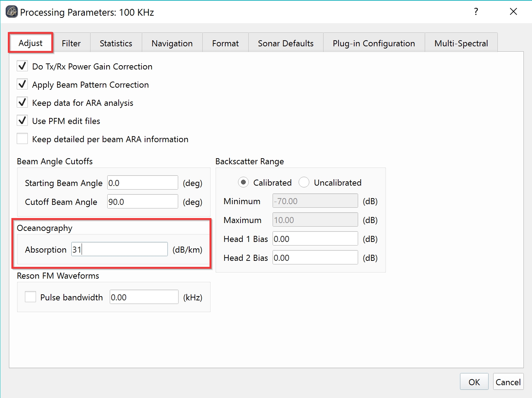The width and height of the screenshot is (532, 398).
Task: Disable Keep data for ARA analysis
Action: coord(22,102)
